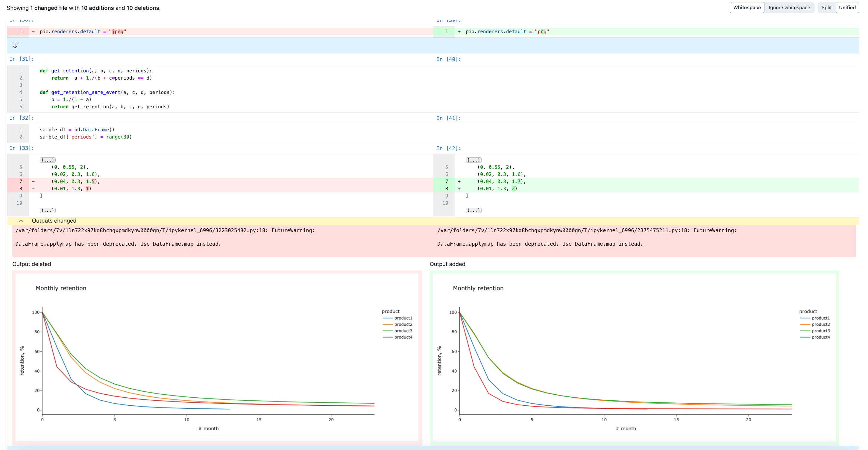Expand top collapsed (...) lines in cell In [42]

coord(473,160)
